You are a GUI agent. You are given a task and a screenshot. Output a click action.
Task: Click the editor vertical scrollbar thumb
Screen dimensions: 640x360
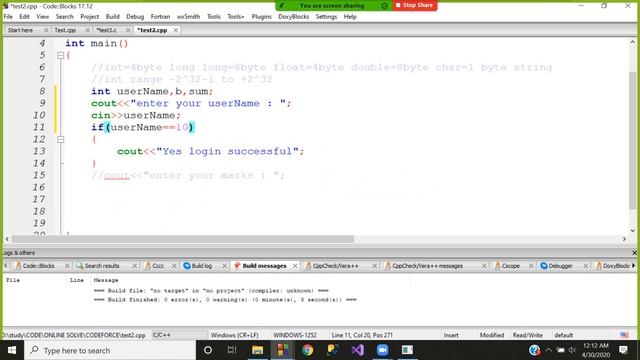(632, 141)
